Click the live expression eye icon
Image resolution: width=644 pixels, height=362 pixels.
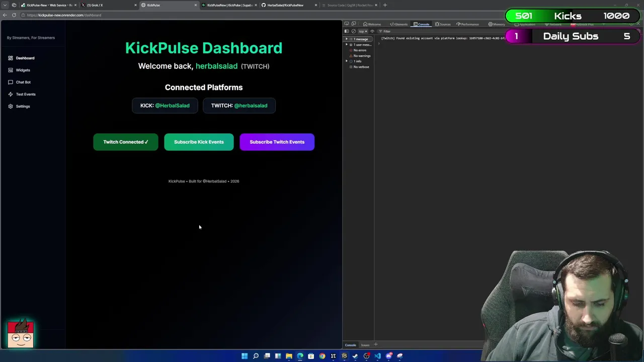pos(372,31)
